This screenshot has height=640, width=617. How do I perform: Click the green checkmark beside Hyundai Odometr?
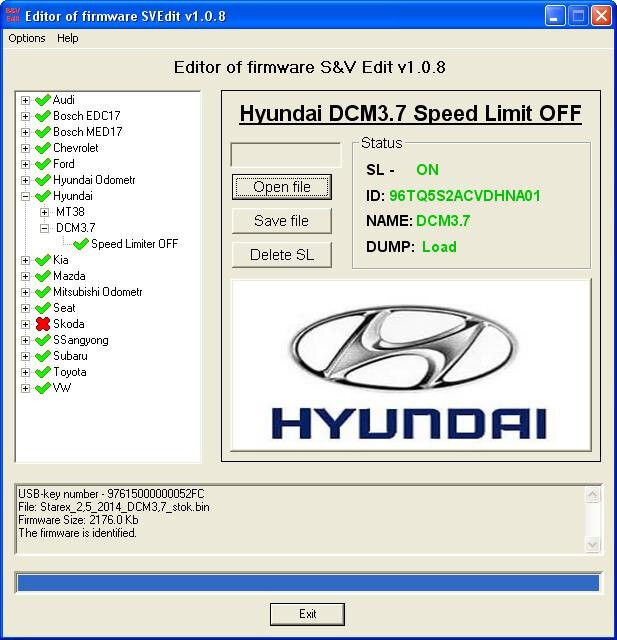43,180
